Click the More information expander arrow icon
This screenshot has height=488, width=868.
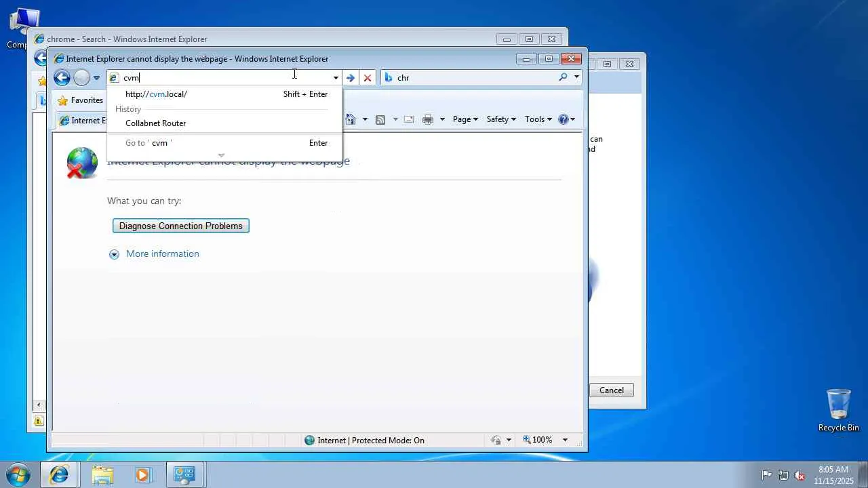point(114,254)
